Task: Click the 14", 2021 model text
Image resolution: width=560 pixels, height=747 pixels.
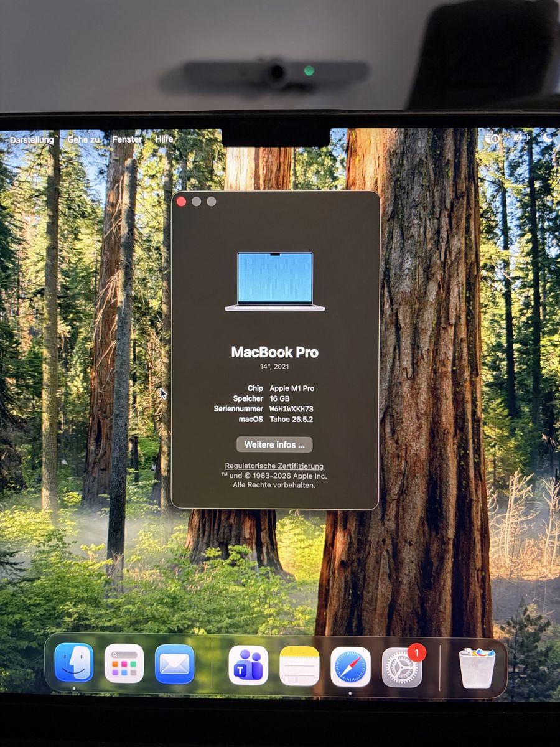Action: (274, 367)
